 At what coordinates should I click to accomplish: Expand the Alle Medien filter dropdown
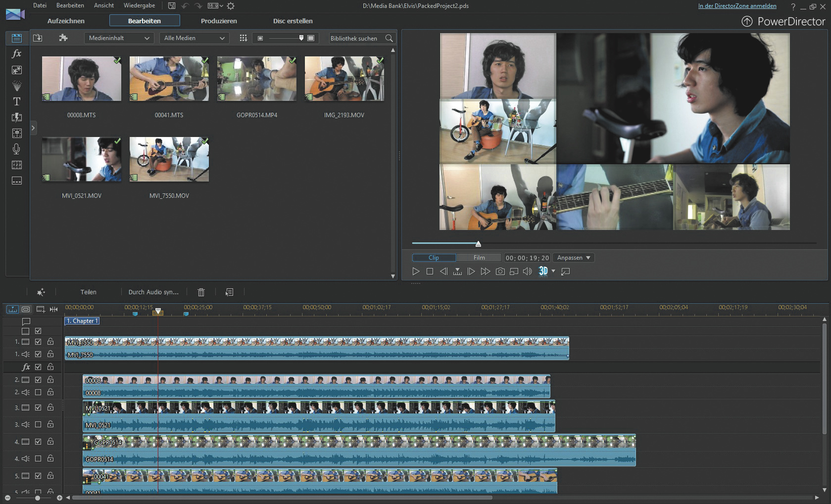[194, 38]
